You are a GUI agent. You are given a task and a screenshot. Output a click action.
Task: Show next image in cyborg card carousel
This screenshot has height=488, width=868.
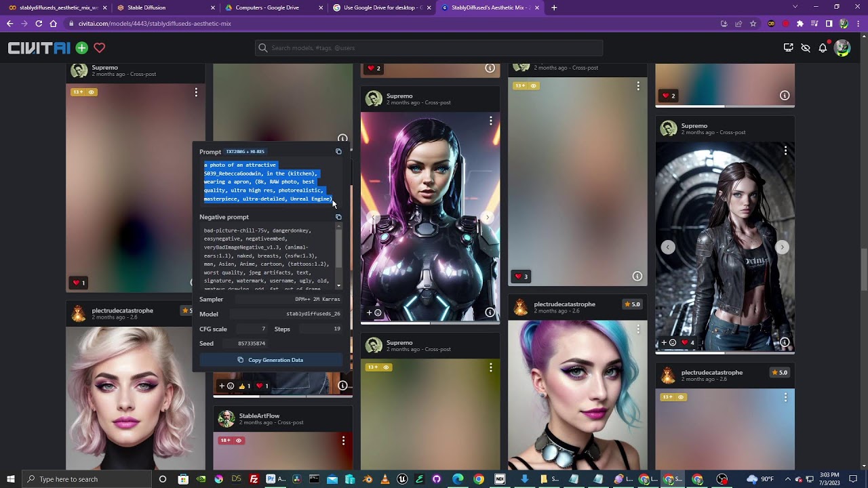(487, 217)
